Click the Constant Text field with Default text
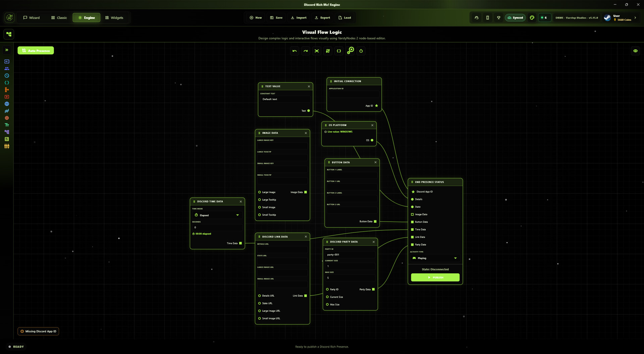The width and height of the screenshot is (644, 354). (x=285, y=99)
